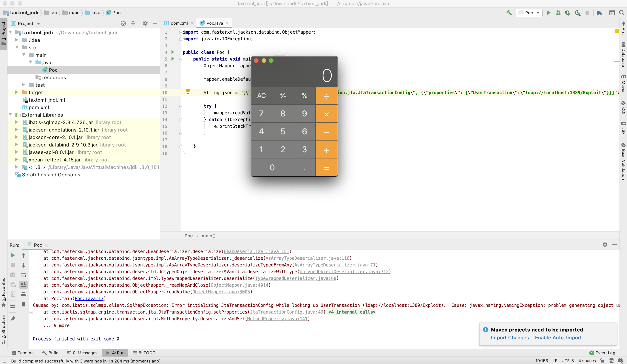Expand the target folder in project tree
Image resolution: width=627 pixels, height=364 pixels.
pyautogui.click(x=17, y=92)
